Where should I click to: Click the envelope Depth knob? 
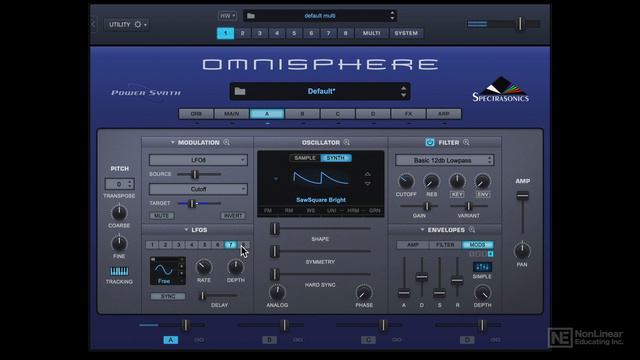(x=482, y=293)
